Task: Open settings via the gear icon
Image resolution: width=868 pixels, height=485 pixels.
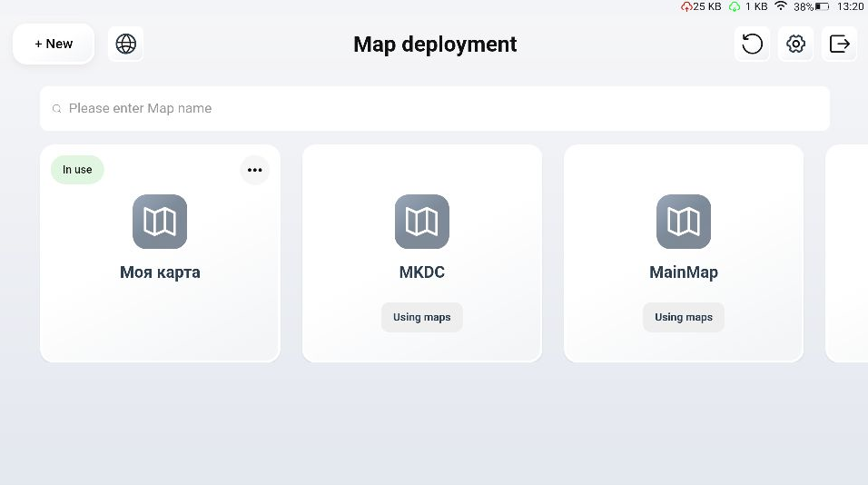Action: tap(796, 44)
